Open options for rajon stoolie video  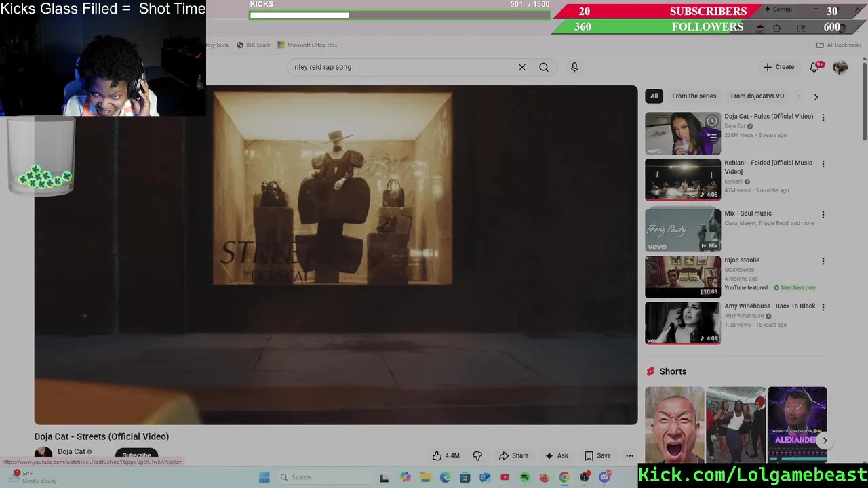[823, 262]
